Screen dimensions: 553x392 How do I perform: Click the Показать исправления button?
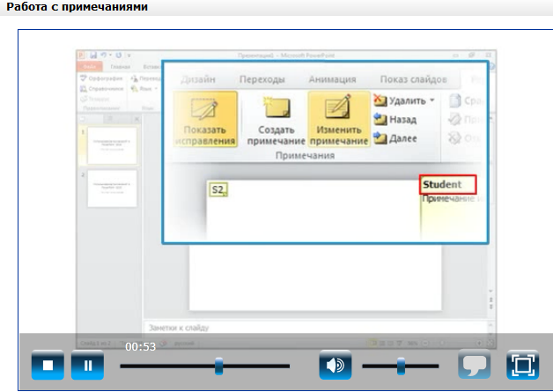tap(205, 119)
